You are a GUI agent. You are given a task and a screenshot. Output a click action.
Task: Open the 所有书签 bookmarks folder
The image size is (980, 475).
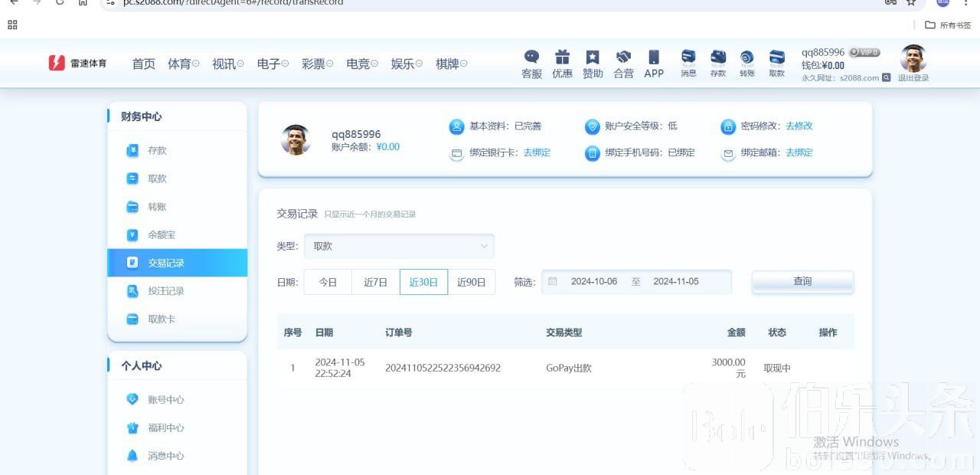tap(948, 25)
